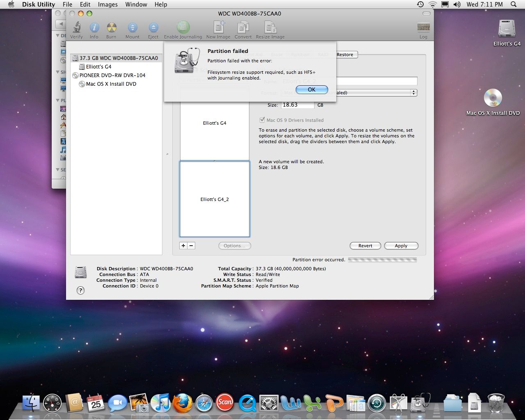Click the Options… button
The image size is (525, 420).
click(x=235, y=246)
